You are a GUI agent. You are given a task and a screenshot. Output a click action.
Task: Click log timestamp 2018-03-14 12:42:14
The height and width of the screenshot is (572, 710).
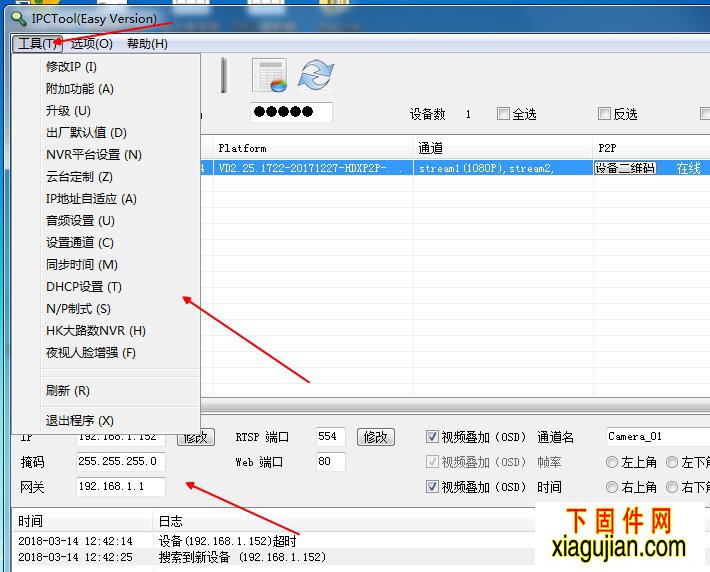click(x=75, y=541)
